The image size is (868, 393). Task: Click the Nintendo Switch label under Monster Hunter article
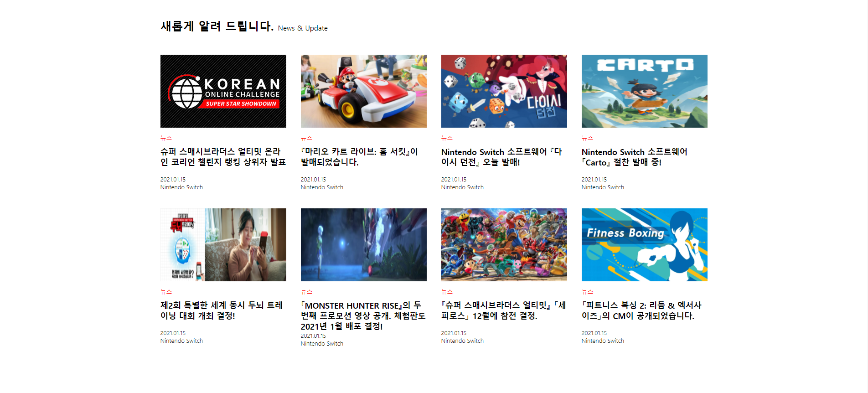point(322,344)
